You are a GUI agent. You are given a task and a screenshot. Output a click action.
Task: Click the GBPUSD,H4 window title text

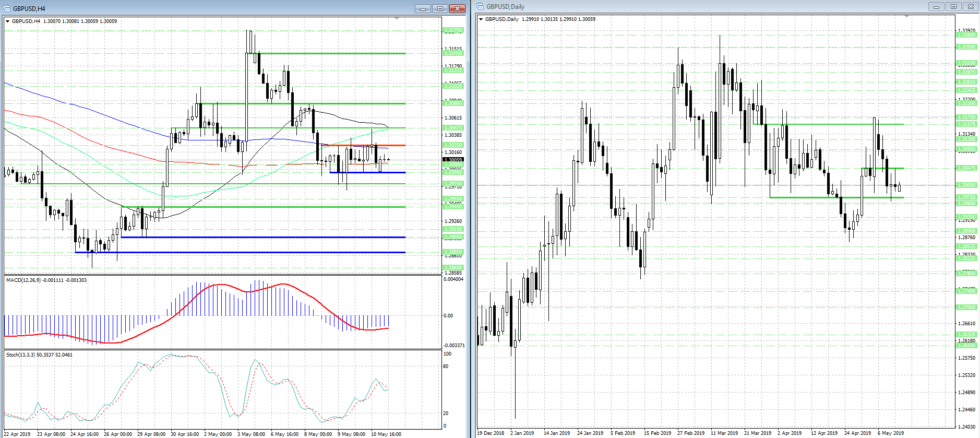(x=29, y=8)
